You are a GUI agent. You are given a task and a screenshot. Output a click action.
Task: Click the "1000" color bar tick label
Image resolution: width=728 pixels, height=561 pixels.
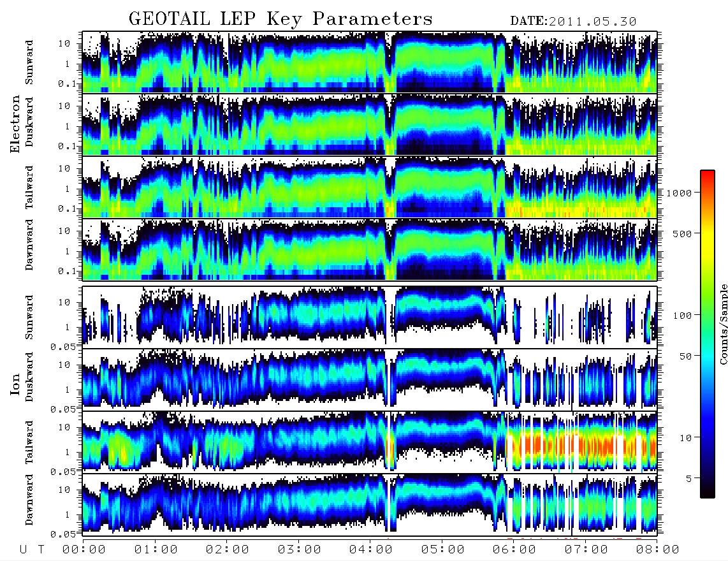(x=679, y=193)
